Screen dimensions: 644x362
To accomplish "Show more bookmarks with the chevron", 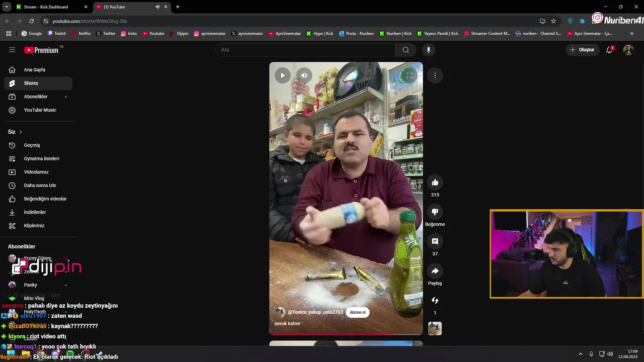I will pos(632,34).
